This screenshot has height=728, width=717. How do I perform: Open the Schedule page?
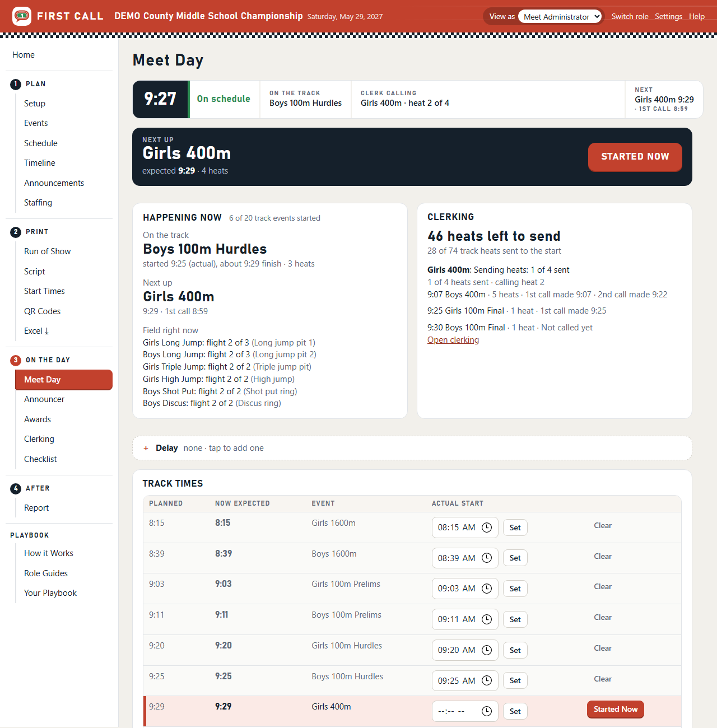tap(41, 143)
